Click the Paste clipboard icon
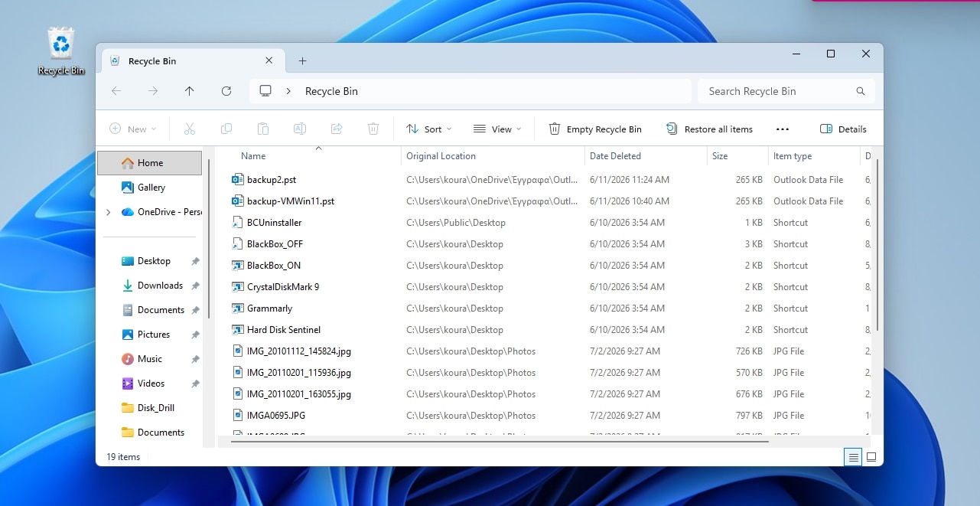Viewport: 980px width, 506px height. click(263, 129)
